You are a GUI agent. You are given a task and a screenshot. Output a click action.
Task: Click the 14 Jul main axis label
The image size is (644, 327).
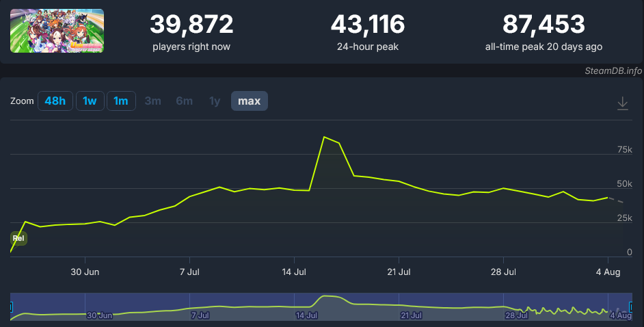(294, 272)
